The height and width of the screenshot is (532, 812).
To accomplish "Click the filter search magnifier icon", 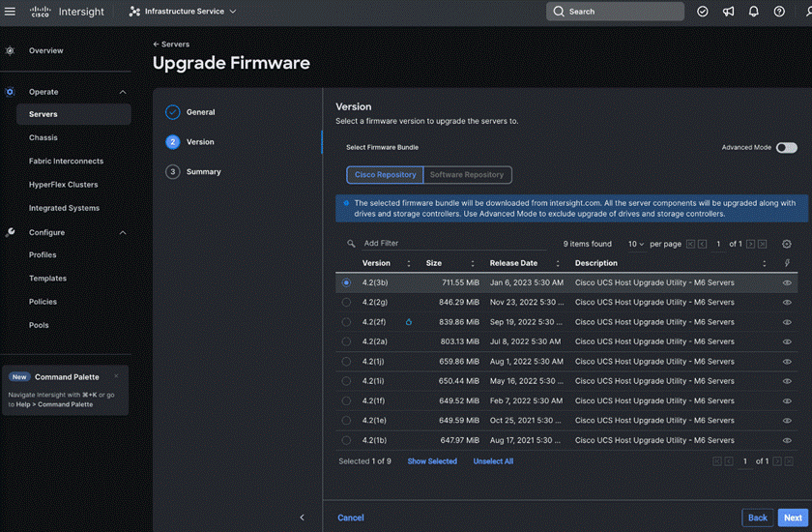I will [x=351, y=243].
